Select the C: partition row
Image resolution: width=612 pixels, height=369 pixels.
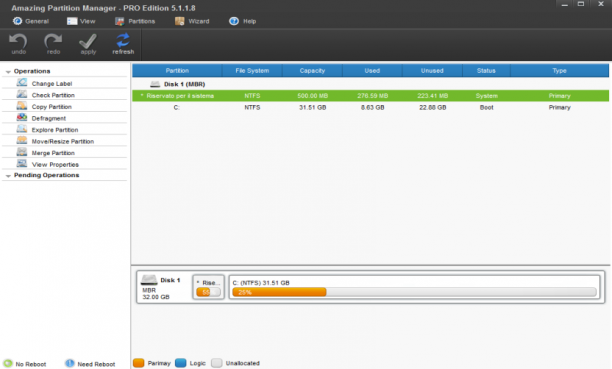[370, 107]
